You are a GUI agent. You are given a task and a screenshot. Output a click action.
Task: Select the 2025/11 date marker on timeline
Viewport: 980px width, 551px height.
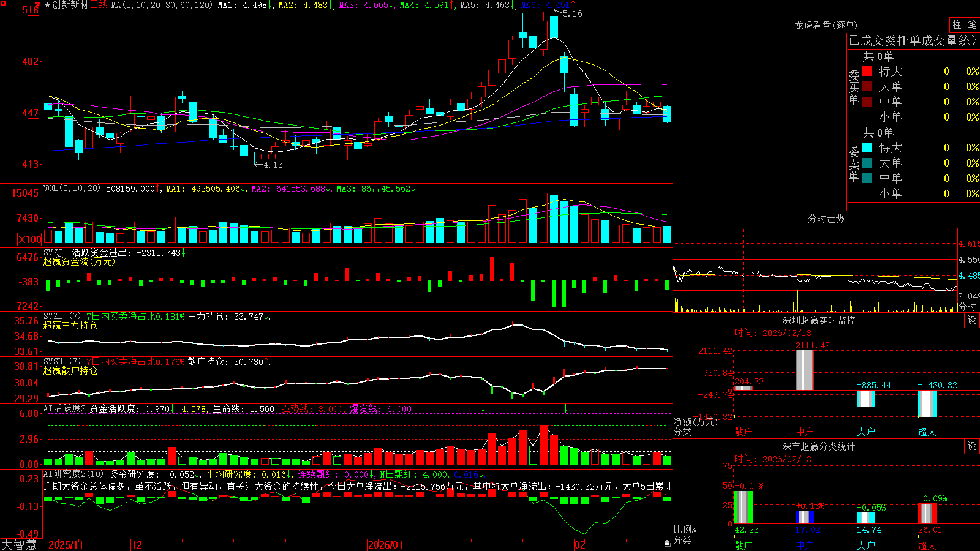[66, 545]
